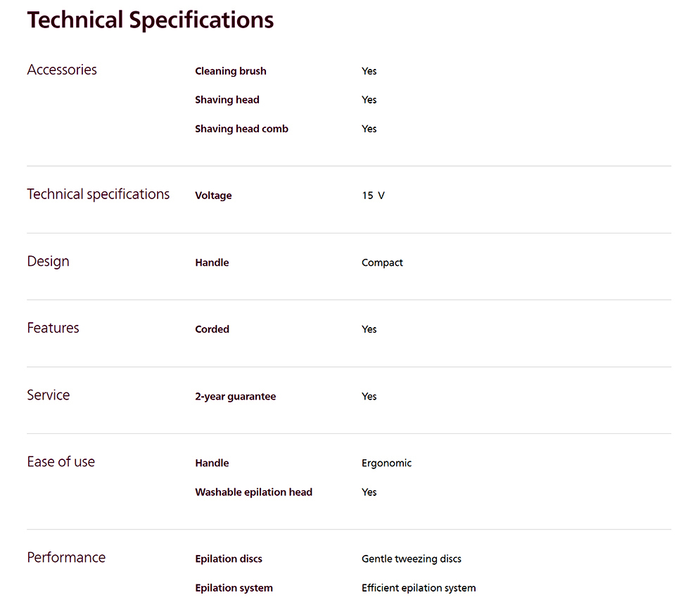The height and width of the screenshot is (607, 700).
Task: Select the Shaving head spec label
Action: 227,100
